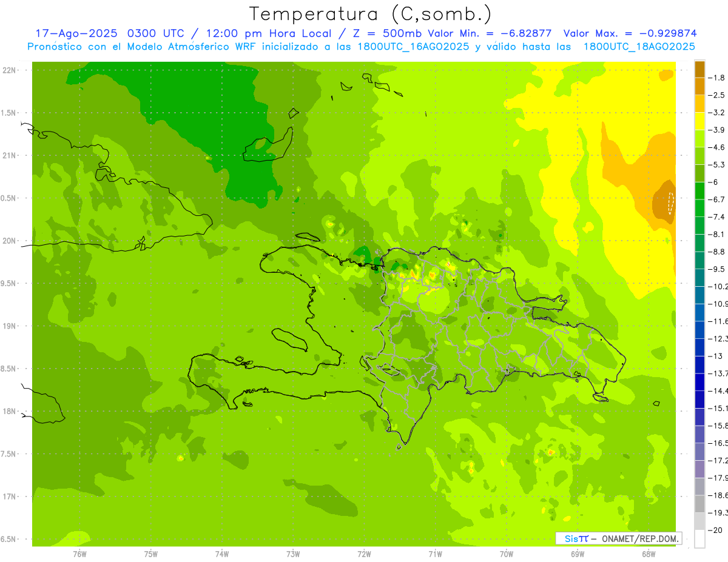Screen dimensions: 728x562
Task: Click the green swatch between -6 and -6.7
Action: pos(699,190)
